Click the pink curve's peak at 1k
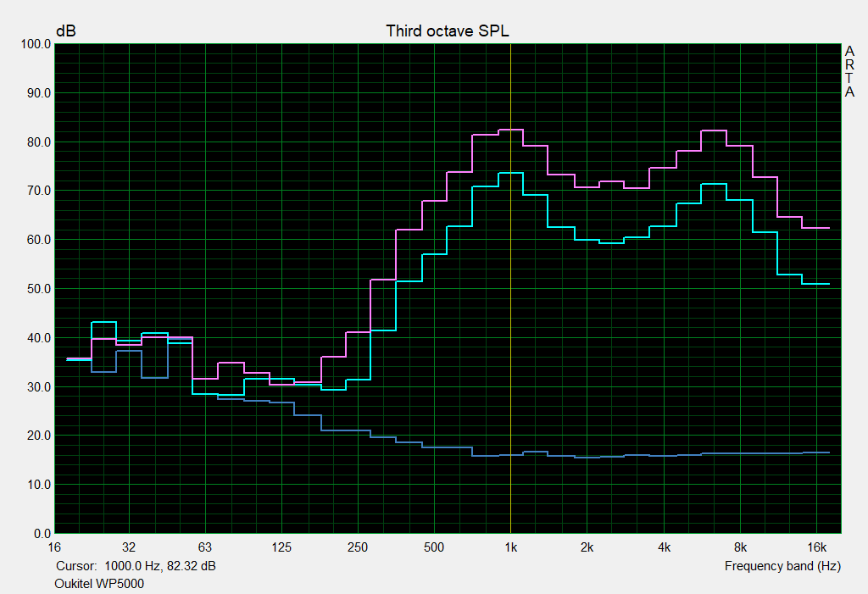Screen dimensions: 868x594 coord(510,130)
